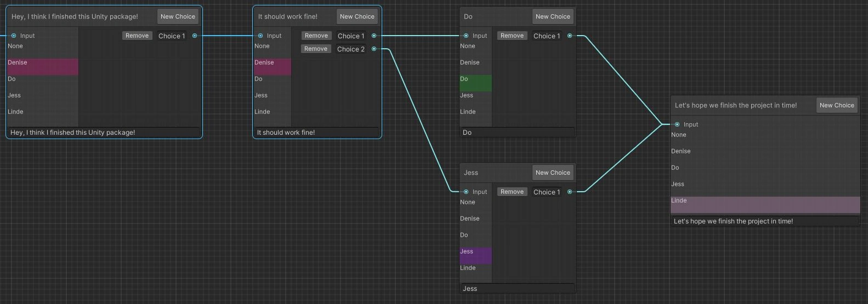Click dialogue text field of 'Hey, I think I finished' node
This screenshot has width=868, height=304.
[104, 133]
